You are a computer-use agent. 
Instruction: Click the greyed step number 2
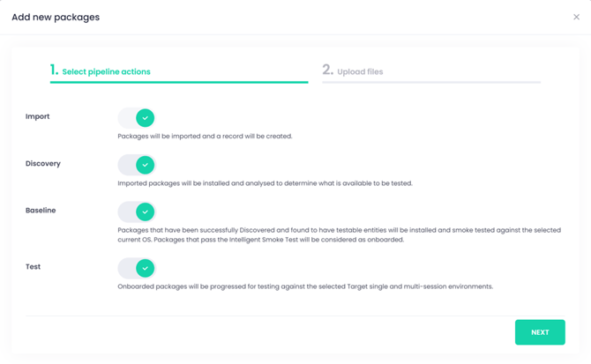327,70
